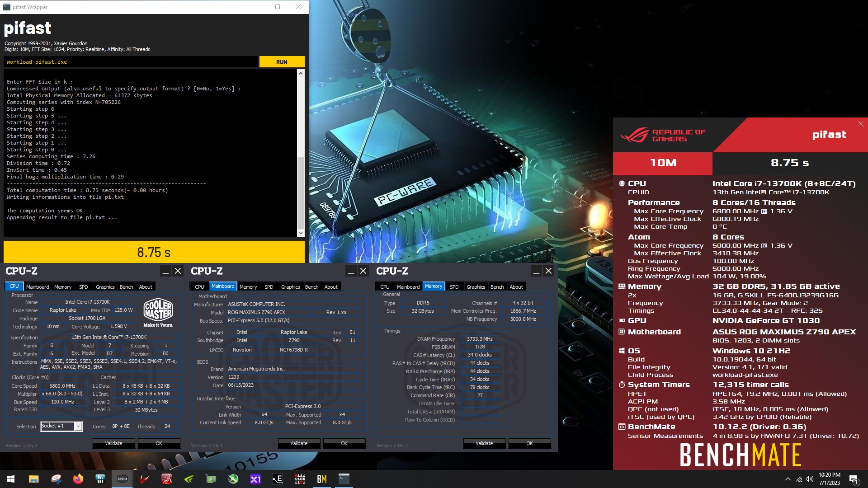Launch Snipping Tool from taskbar
Image resolution: width=868 pixels, height=488 pixels.
[56, 479]
